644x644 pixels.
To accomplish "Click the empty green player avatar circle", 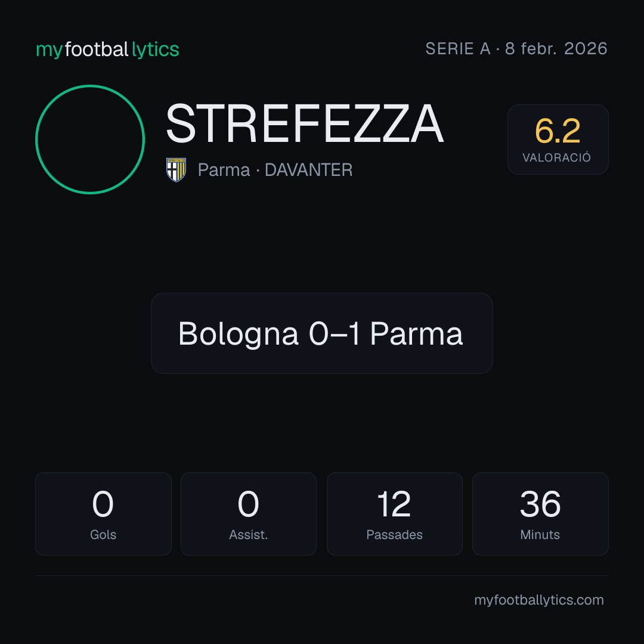I will coord(90,140).
